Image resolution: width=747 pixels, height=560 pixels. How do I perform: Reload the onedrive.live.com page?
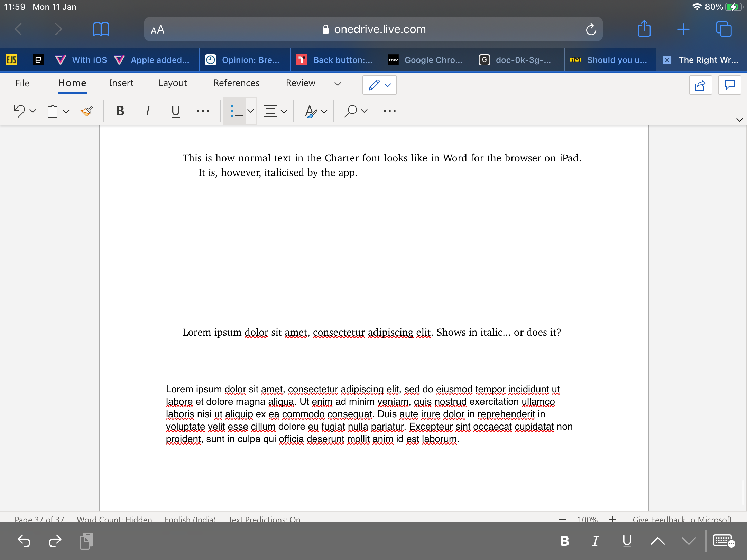tap(591, 29)
